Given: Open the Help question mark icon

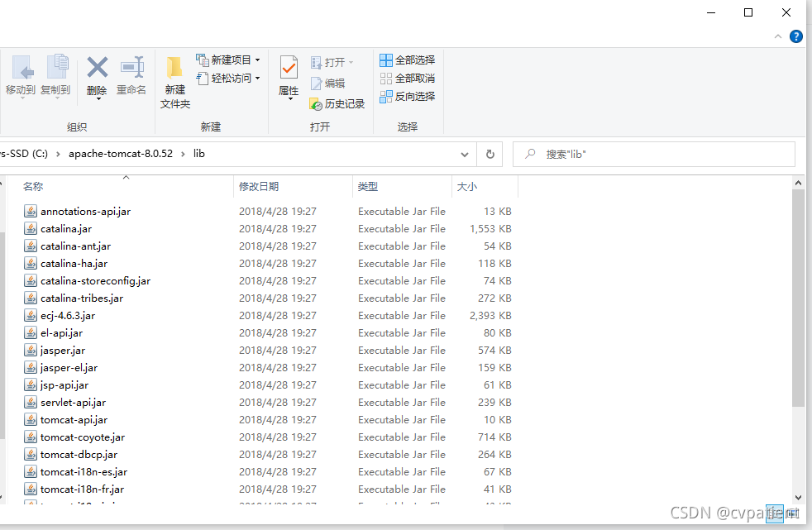Looking at the screenshot, I should click(x=796, y=36).
